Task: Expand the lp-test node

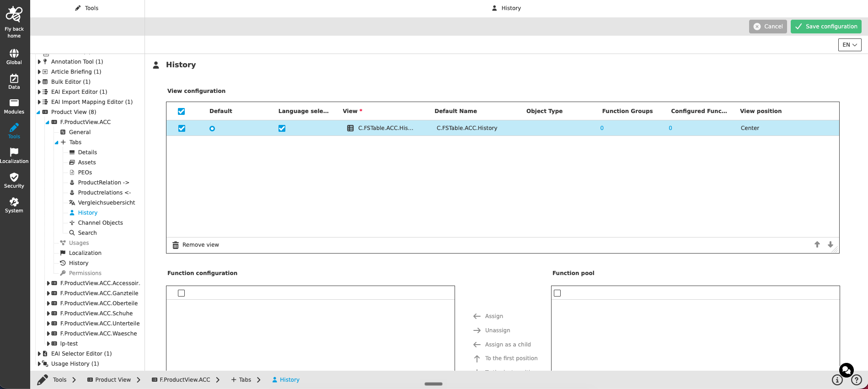Action: pos(48,344)
